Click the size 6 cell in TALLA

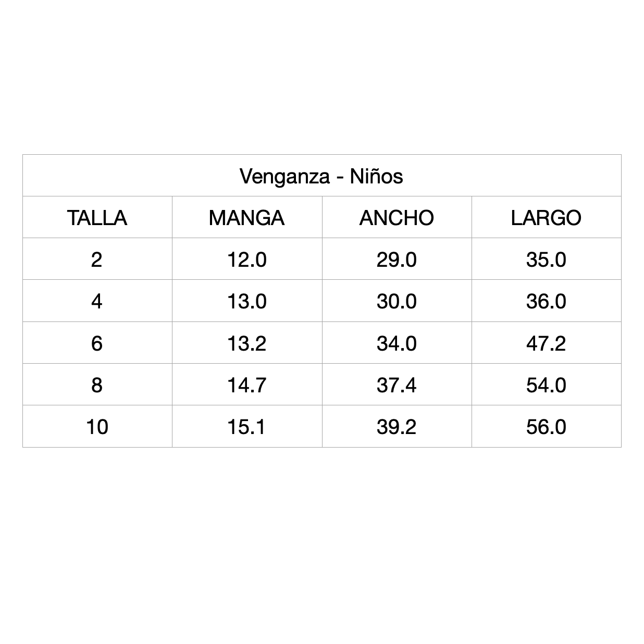[x=97, y=343]
